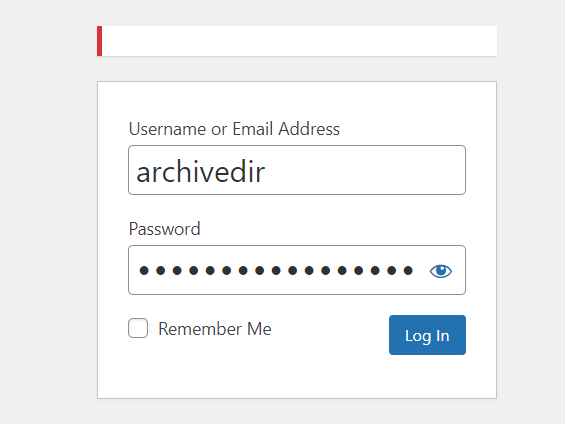Focus the Username or Email Address field
Image resolution: width=565 pixels, height=424 pixels.
[297, 170]
